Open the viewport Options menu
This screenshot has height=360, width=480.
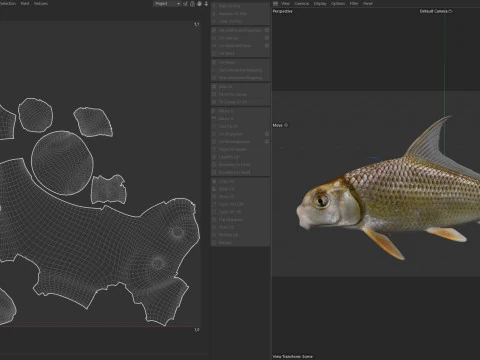[338, 4]
